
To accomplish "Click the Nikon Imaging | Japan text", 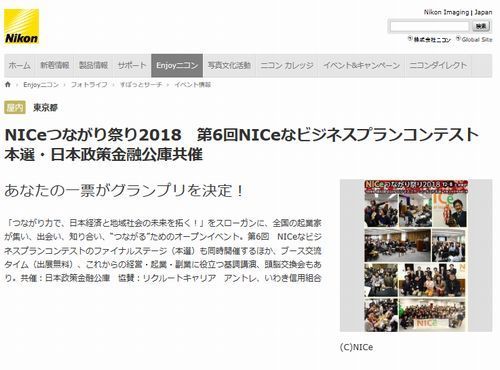I will click(x=458, y=12).
